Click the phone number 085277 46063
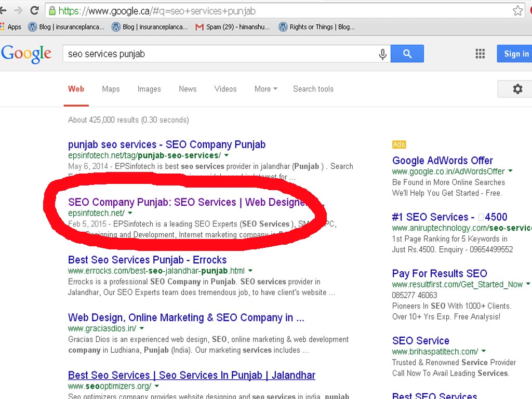 pos(415,295)
